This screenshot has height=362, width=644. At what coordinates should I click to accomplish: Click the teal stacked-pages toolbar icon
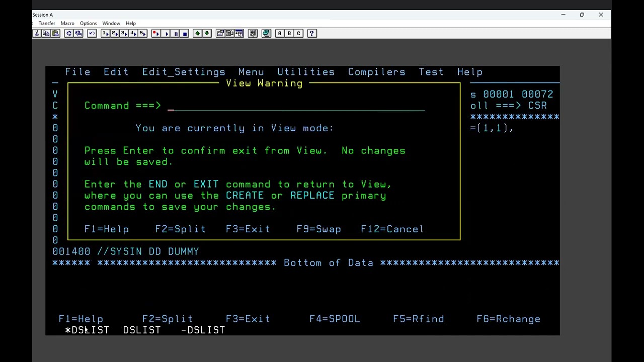point(266,33)
